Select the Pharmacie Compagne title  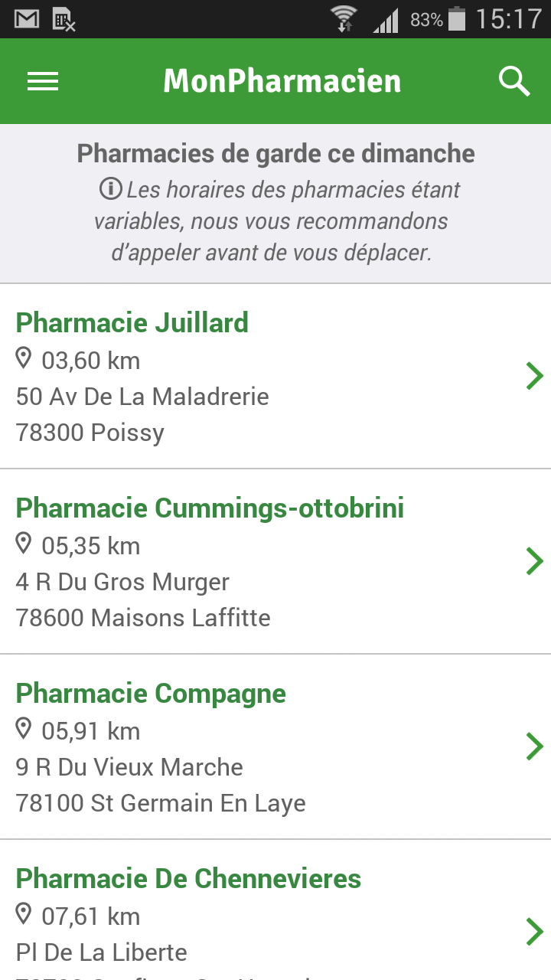point(151,694)
